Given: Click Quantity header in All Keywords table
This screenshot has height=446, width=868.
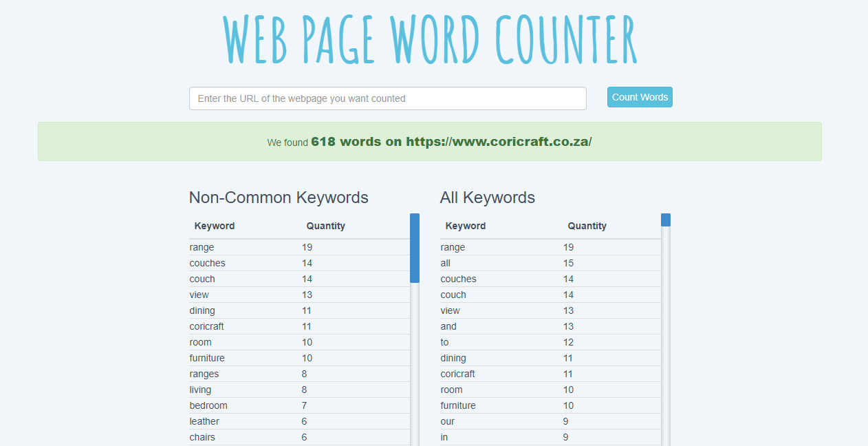Looking at the screenshot, I should coord(587,226).
